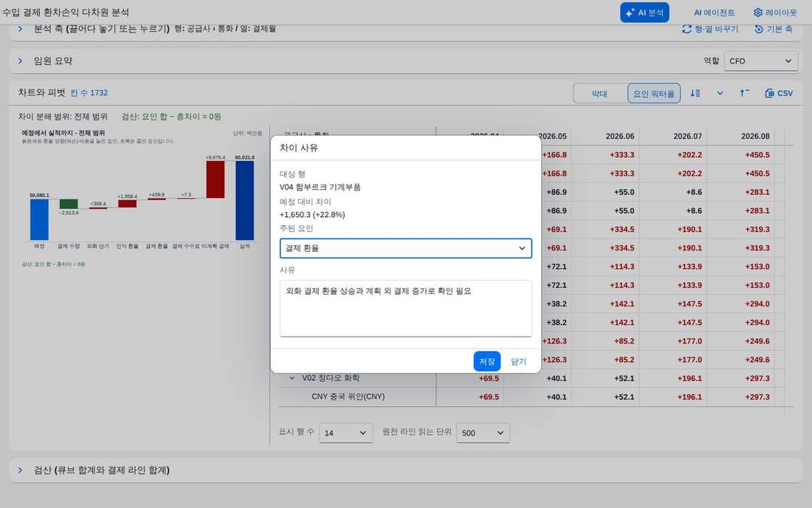Open the 표시 행 수 14 dropdown
Screen dimensions: 812x508
pos(346,433)
